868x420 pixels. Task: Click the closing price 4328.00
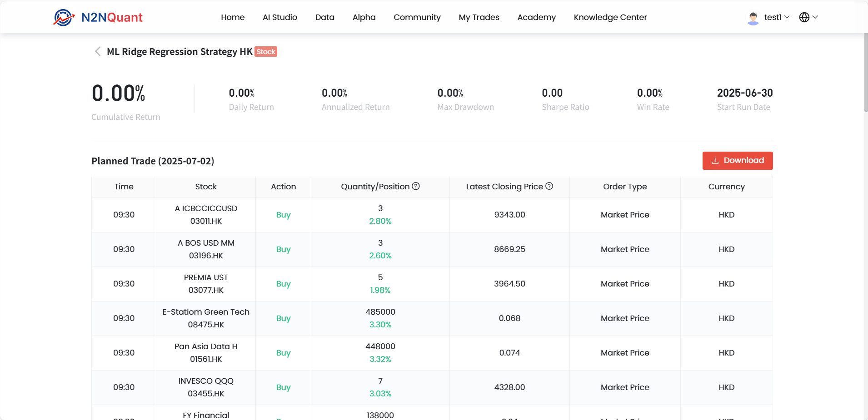[509, 387]
